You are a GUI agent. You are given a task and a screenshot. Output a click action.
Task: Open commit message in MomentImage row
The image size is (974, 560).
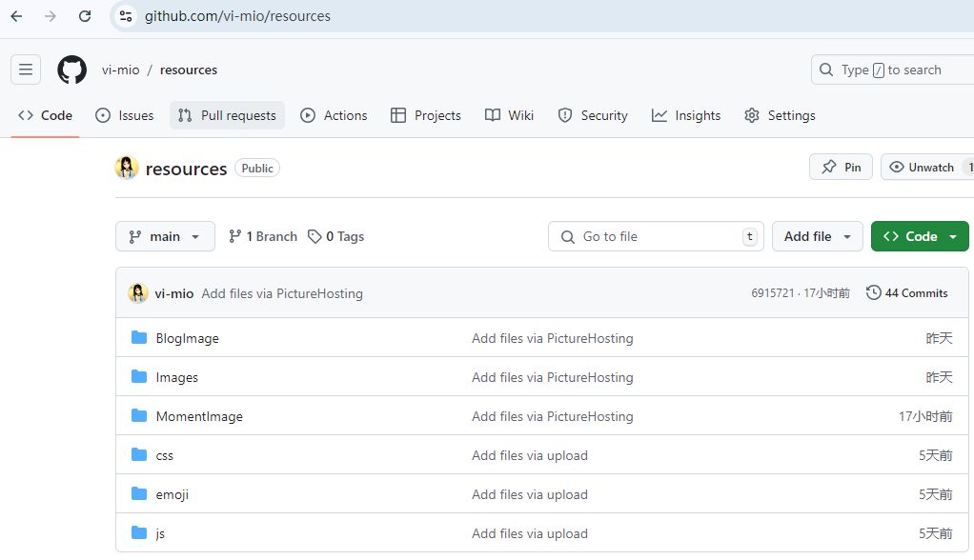[552, 416]
